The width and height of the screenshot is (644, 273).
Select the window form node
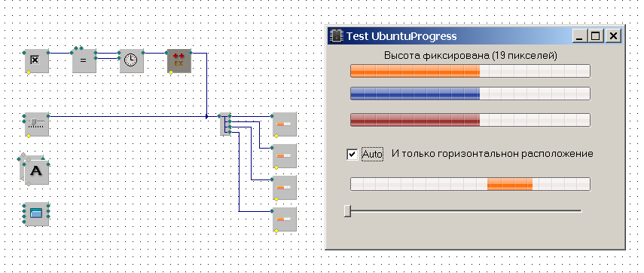tap(37, 213)
